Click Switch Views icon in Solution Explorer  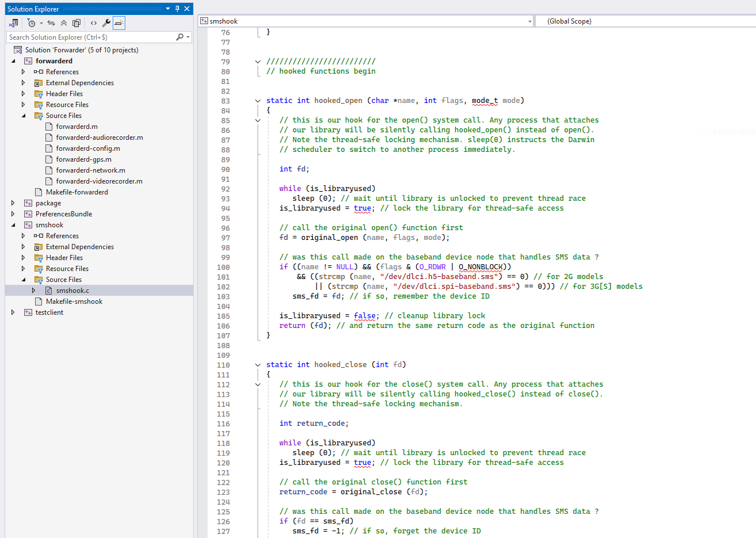(x=14, y=23)
